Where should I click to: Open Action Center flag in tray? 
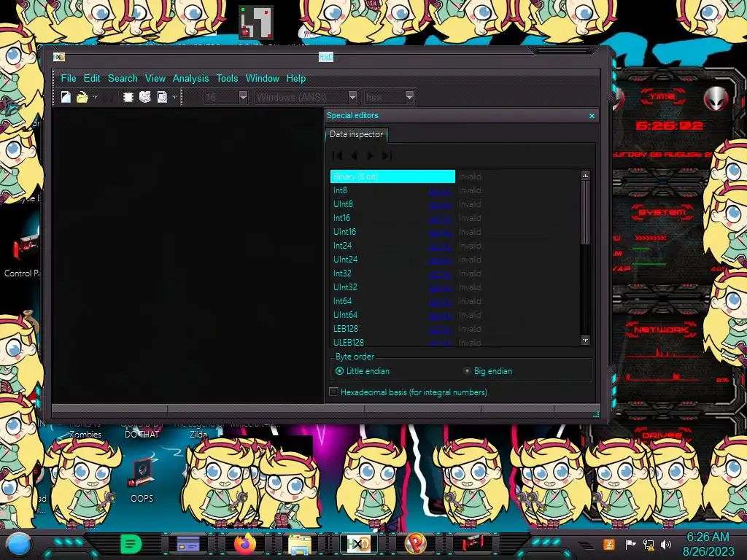point(630,544)
